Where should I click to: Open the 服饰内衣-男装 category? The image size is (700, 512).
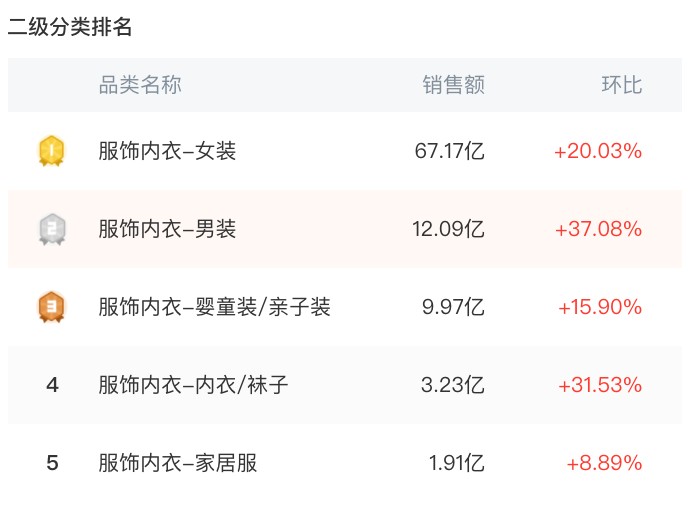[x=167, y=229]
